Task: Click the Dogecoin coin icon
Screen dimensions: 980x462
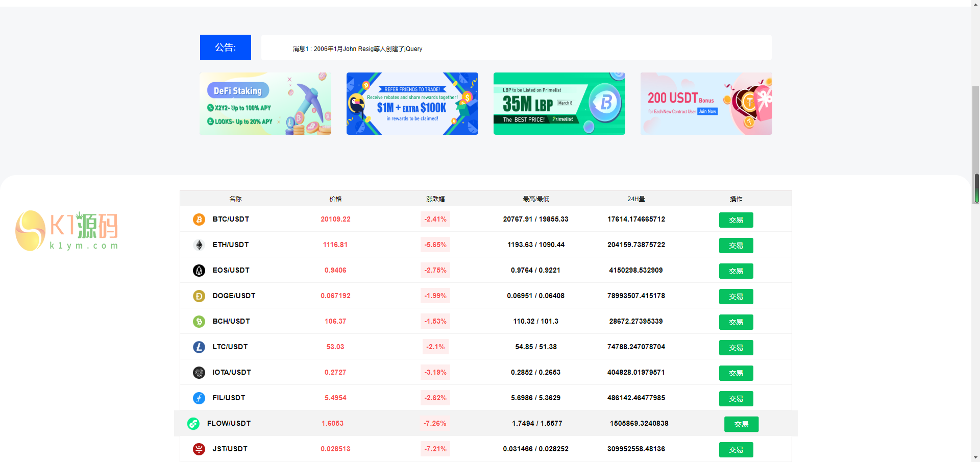Action: 199,296
